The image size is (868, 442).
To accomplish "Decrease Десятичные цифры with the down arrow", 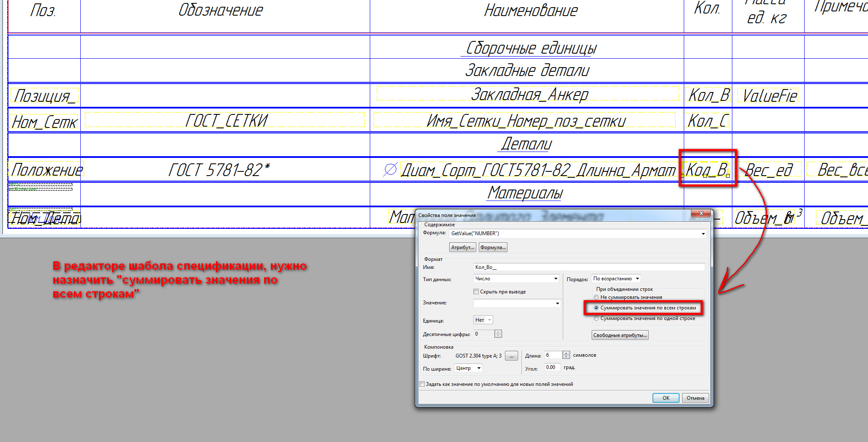I will point(498,336).
